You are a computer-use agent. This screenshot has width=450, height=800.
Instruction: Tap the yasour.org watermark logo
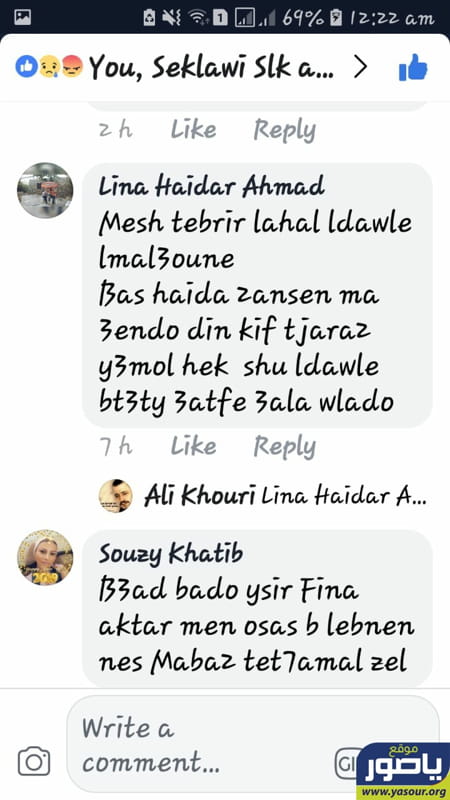pos(403,771)
